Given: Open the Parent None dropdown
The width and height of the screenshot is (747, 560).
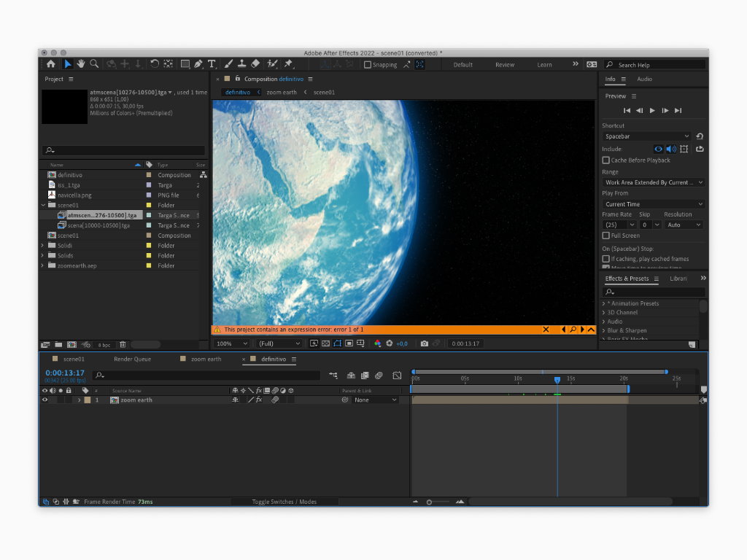Looking at the screenshot, I should point(375,400).
